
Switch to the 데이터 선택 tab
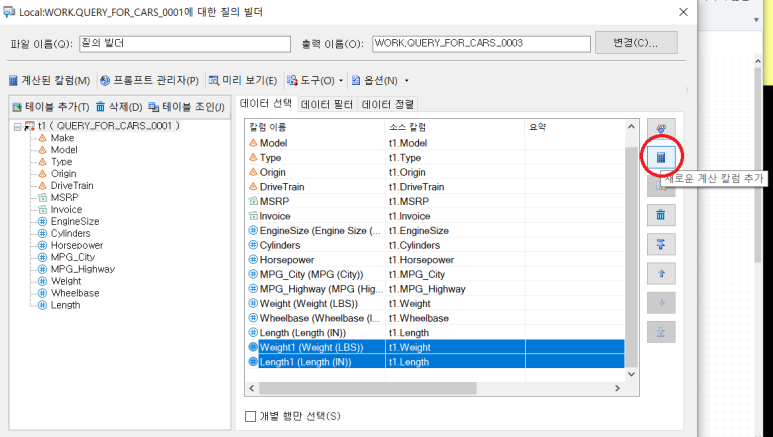(x=266, y=104)
